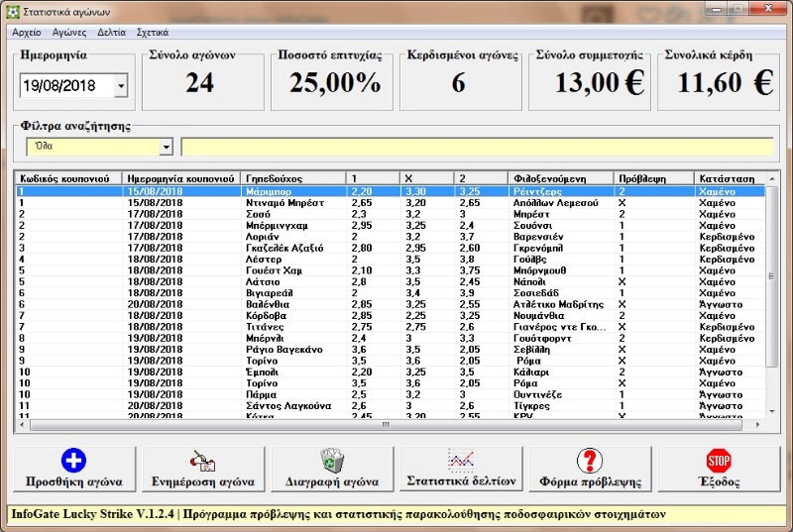Click the recycle bin icon for Διαγραφή αγώνα
Viewport: 793px width, 532px height.
(331, 461)
